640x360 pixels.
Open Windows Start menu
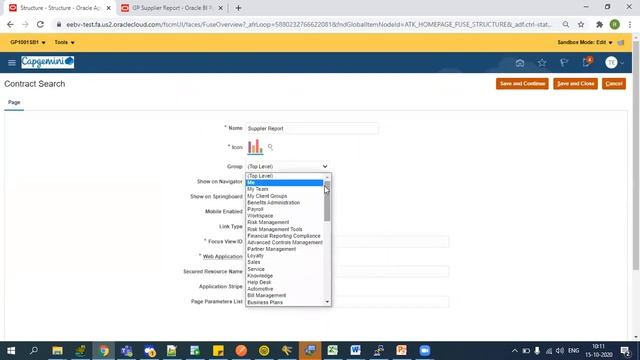click(11, 351)
